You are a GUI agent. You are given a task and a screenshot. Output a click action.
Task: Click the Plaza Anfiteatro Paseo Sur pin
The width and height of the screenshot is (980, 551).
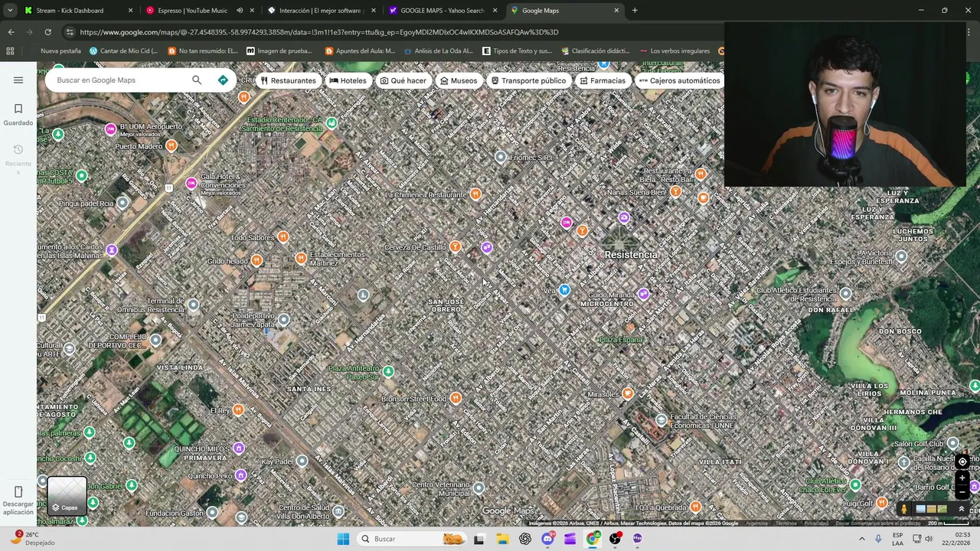388,371
